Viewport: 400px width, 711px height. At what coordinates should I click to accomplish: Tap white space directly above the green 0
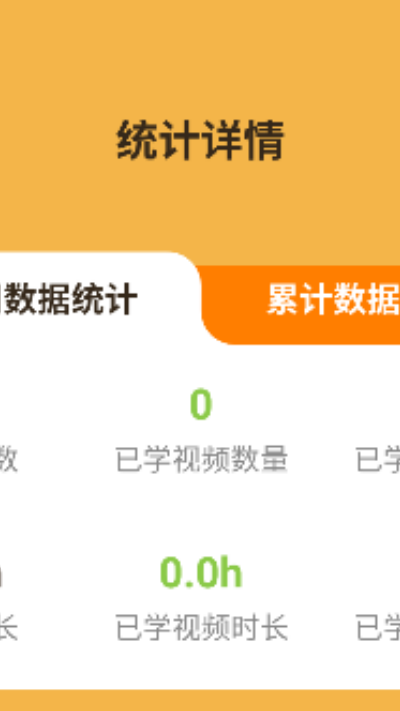[x=201, y=367]
